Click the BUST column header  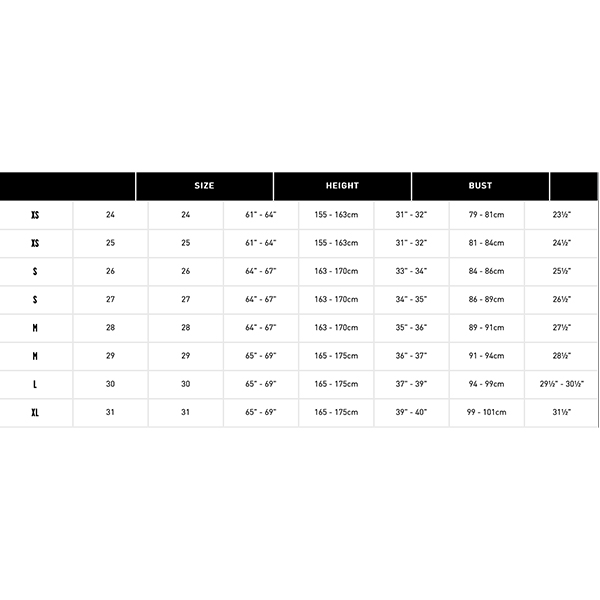coord(480,186)
